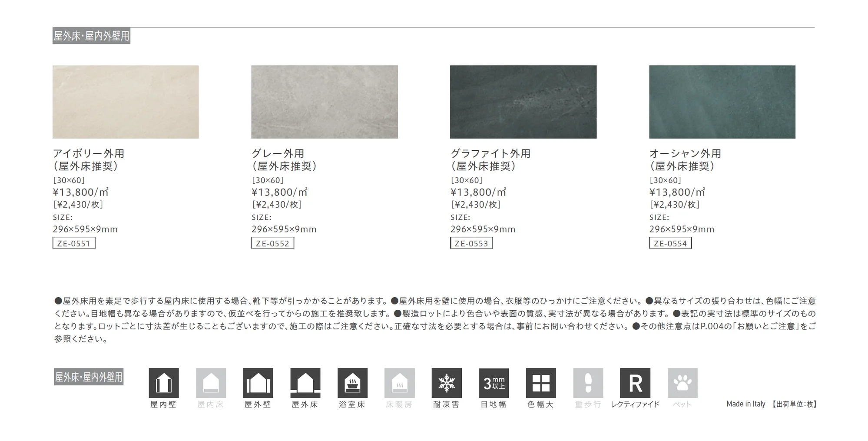The image size is (868, 441).
Task: Select the グラファイト graphite tile swatch
Action: (523, 102)
